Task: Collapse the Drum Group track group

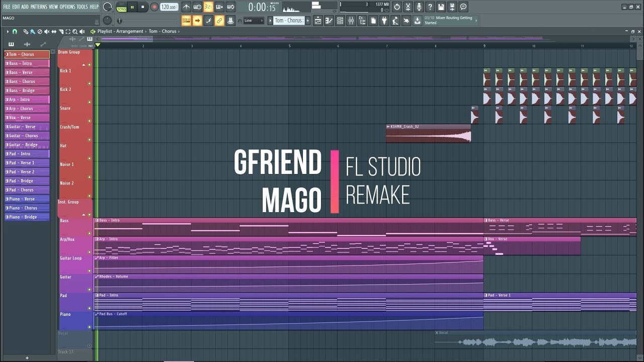Action: click(x=84, y=65)
